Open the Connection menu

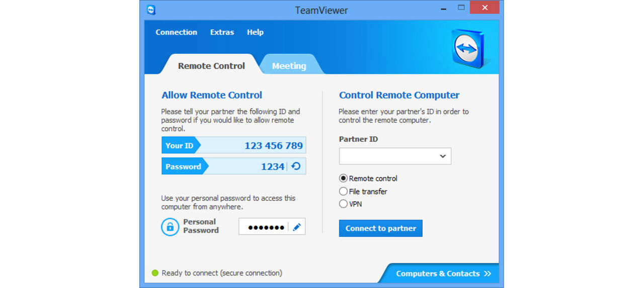(x=176, y=32)
